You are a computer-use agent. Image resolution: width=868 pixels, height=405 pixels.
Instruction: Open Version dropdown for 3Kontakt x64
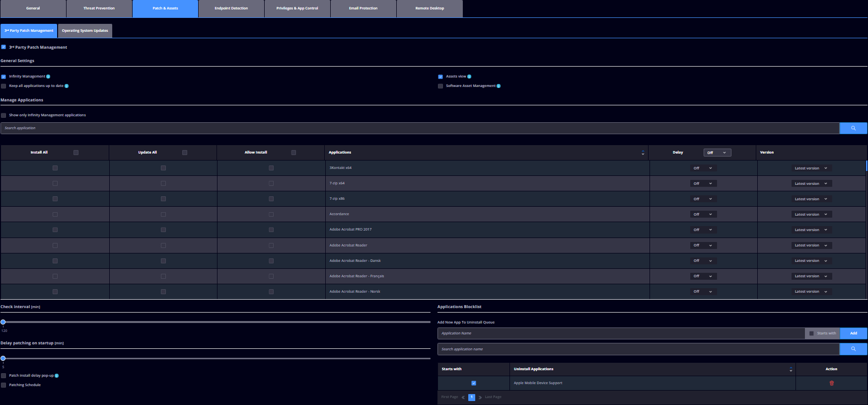[x=811, y=168]
